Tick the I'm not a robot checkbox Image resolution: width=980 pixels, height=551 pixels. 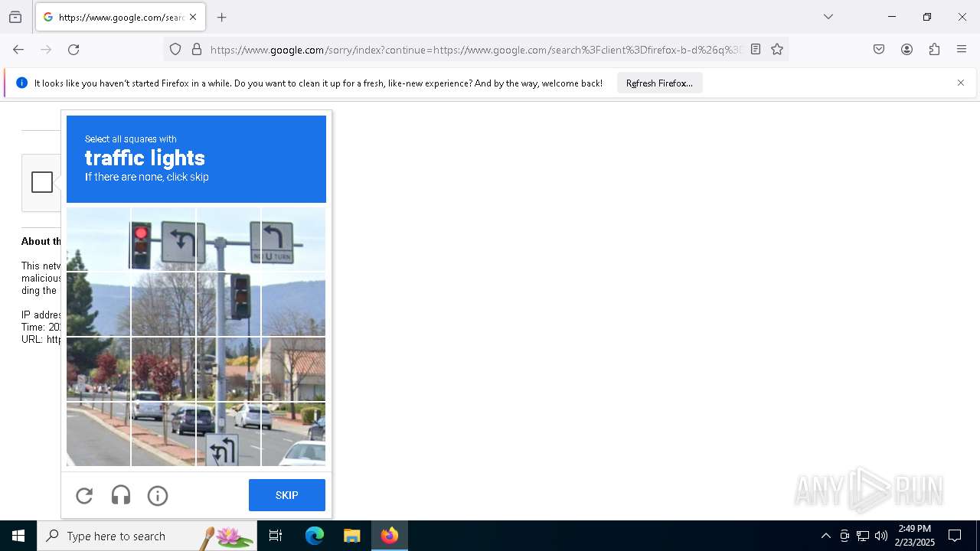click(x=42, y=182)
